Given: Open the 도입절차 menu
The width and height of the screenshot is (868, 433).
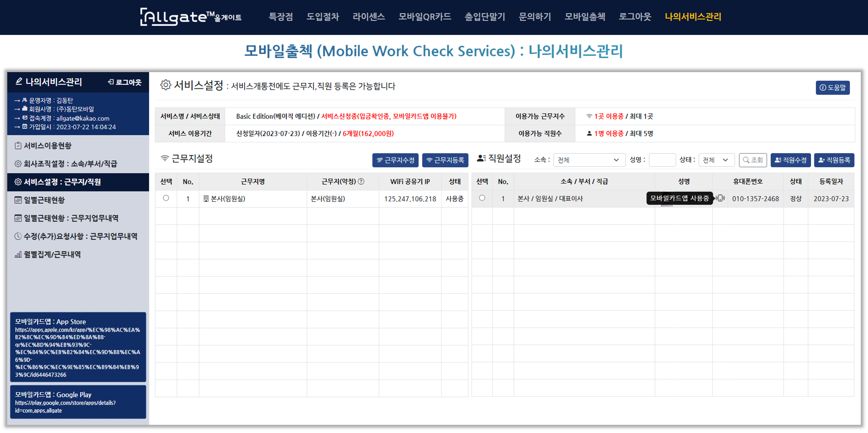Looking at the screenshot, I should (x=323, y=17).
